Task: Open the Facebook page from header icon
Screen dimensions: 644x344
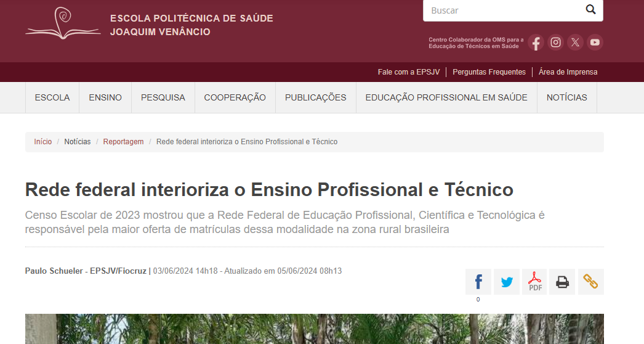Action: pos(536,43)
